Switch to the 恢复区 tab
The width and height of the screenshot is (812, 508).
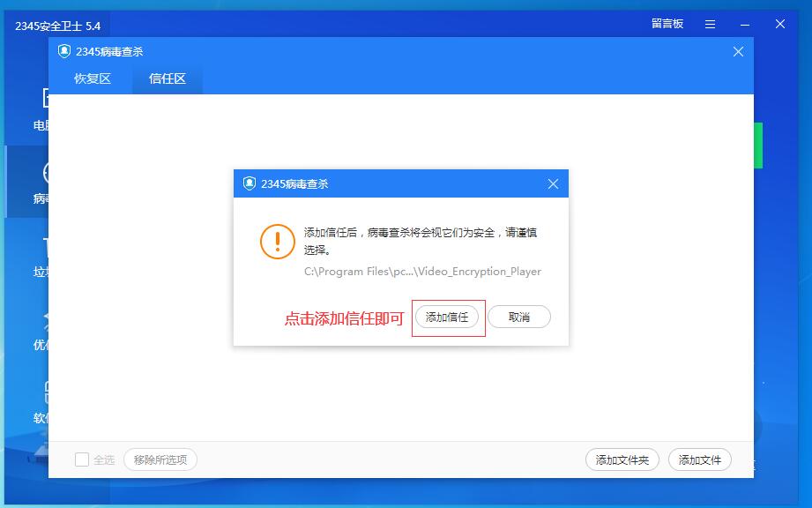(93, 78)
